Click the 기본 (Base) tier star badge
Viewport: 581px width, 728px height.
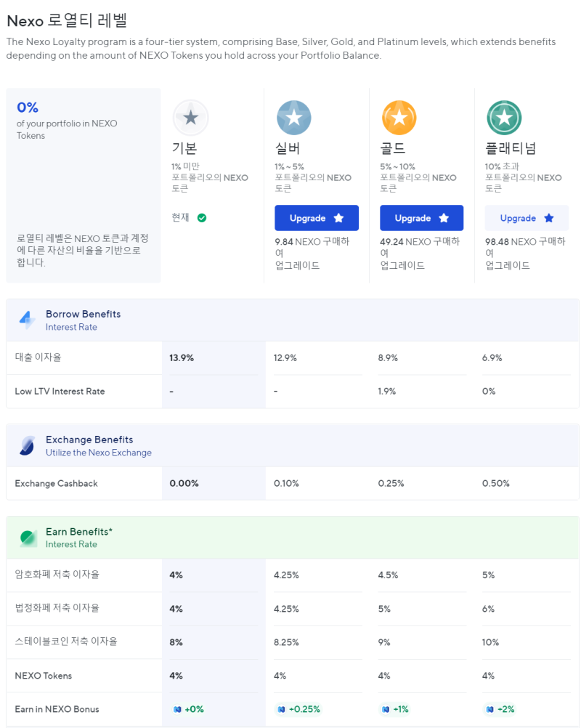[190, 118]
